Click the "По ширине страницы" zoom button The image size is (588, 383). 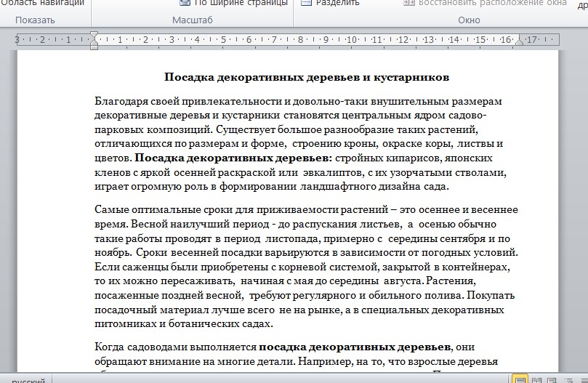[234, 3]
